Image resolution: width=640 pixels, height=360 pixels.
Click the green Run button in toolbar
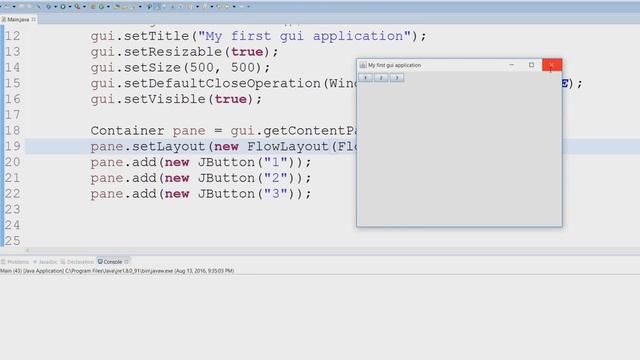click(x=63, y=7)
